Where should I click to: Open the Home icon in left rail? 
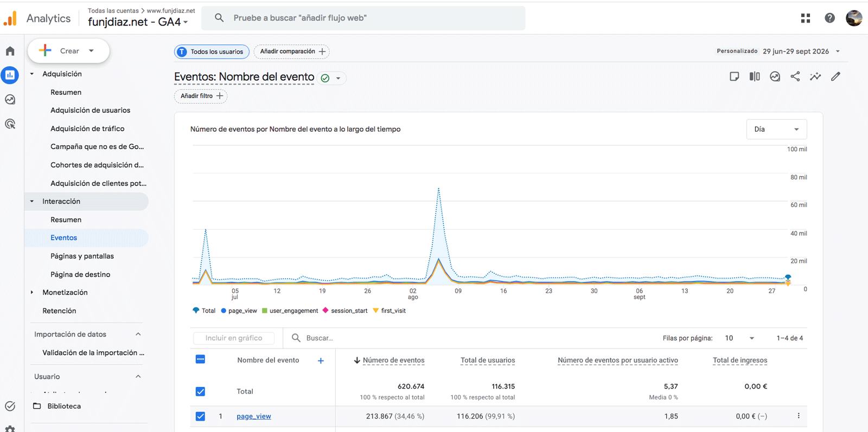coord(10,51)
